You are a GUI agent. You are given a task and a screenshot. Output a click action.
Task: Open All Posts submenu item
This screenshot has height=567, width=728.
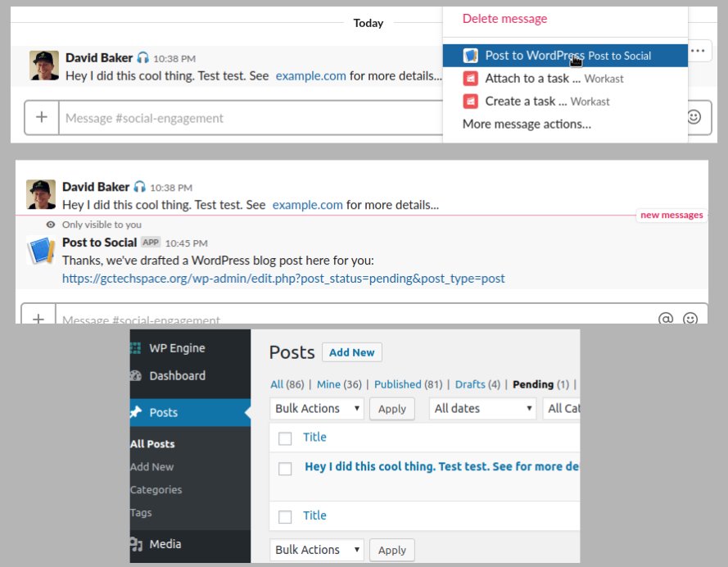tap(152, 444)
